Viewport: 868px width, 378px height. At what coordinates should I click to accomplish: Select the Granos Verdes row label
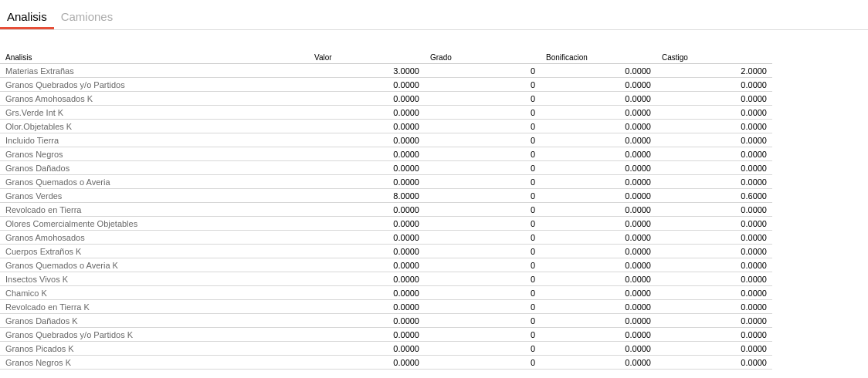click(33, 196)
